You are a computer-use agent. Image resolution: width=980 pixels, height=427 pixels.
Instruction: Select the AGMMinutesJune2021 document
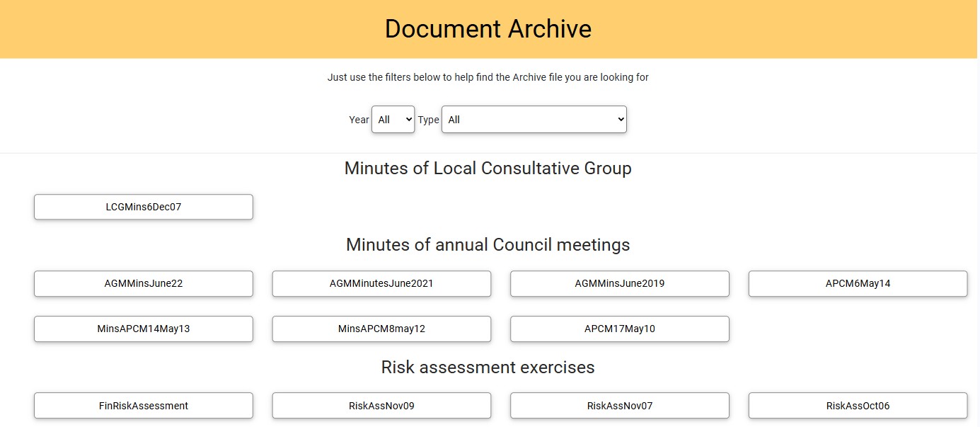pos(381,283)
